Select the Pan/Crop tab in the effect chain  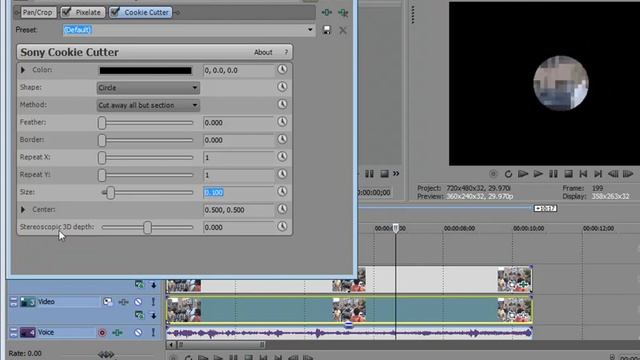38,12
